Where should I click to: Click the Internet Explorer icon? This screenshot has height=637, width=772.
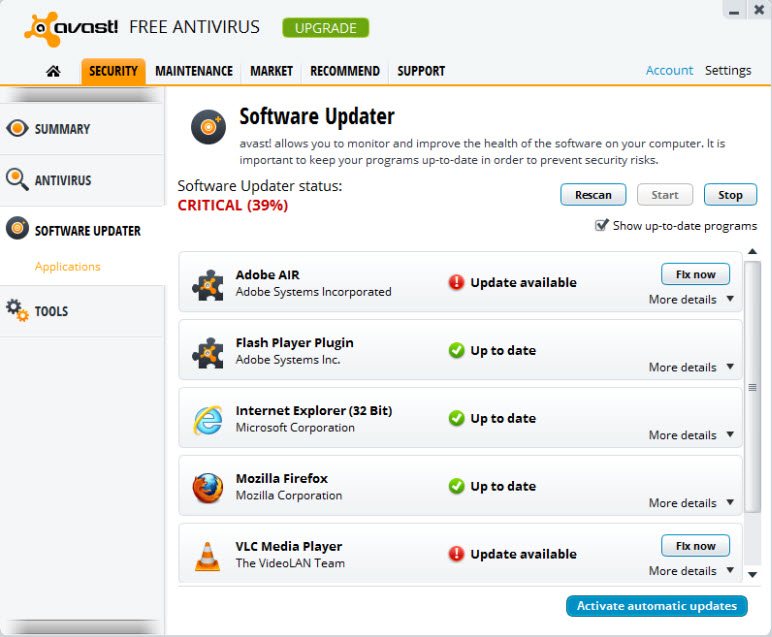(x=208, y=420)
